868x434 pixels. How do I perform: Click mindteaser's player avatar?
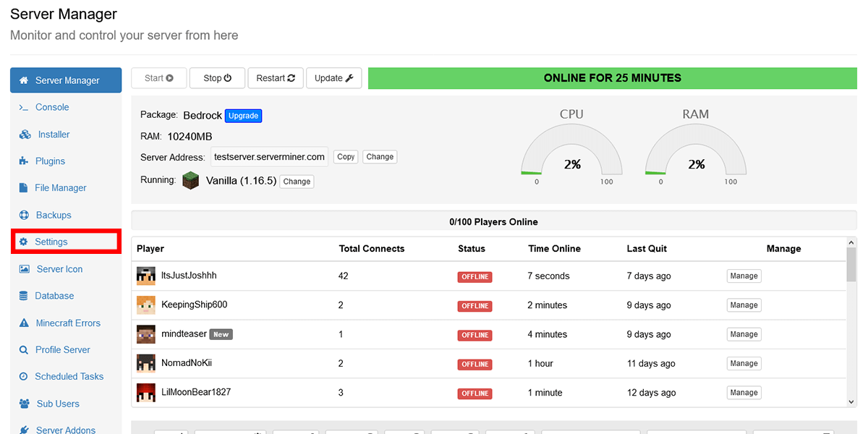pos(146,334)
